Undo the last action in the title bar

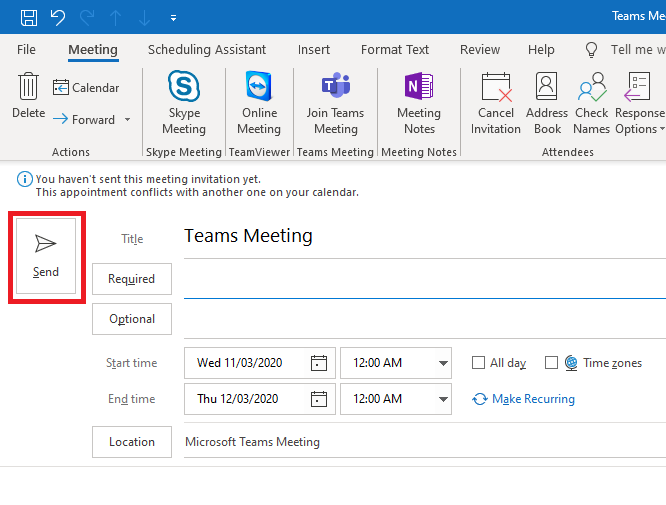click(58, 18)
